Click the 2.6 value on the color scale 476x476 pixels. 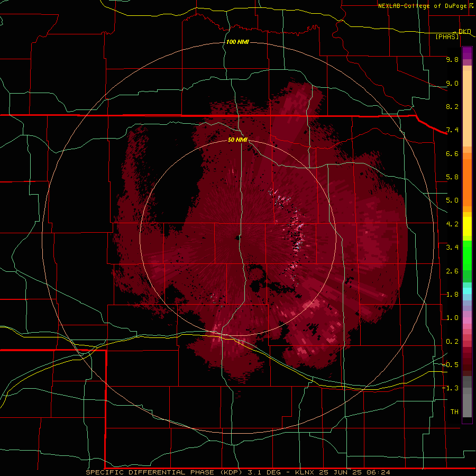click(x=452, y=271)
